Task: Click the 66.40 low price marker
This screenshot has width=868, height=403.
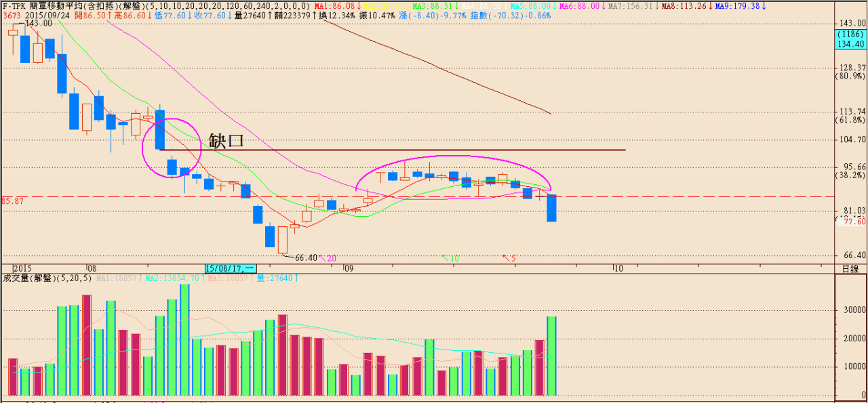Action: pyautogui.click(x=306, y=257)
